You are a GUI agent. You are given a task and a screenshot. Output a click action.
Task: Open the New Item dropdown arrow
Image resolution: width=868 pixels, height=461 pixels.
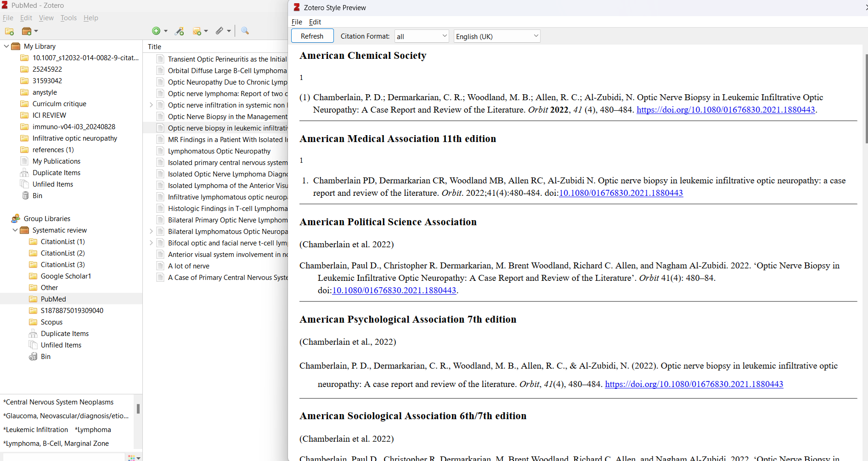[x=166, y=31]
